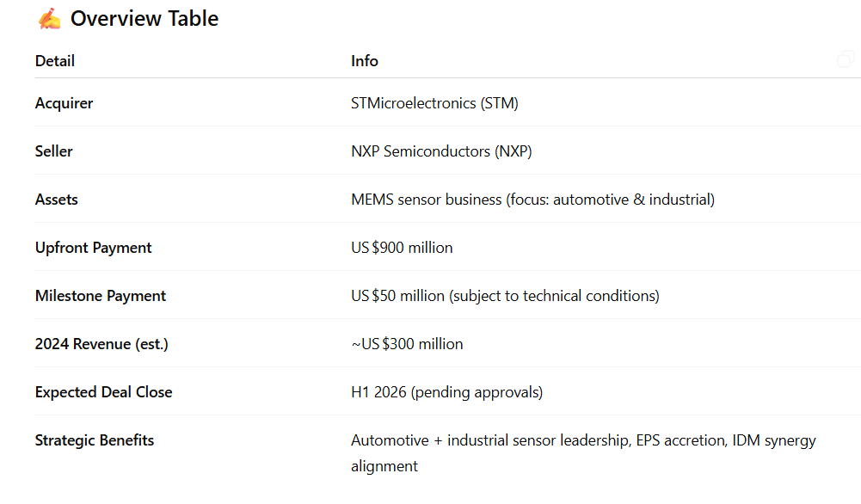Screen dimensions: 861x504
Task: Click the Upfront Payment label
Action: tap(94, 248)
